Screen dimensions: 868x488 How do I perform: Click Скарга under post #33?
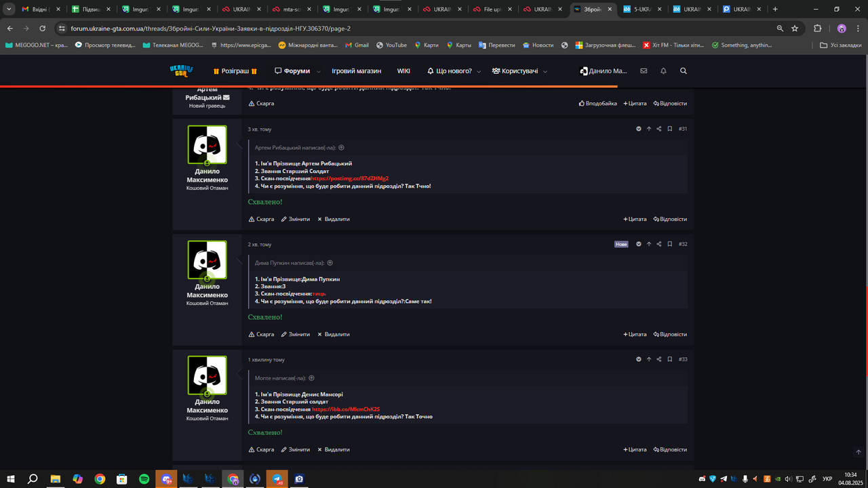[261, 449]
